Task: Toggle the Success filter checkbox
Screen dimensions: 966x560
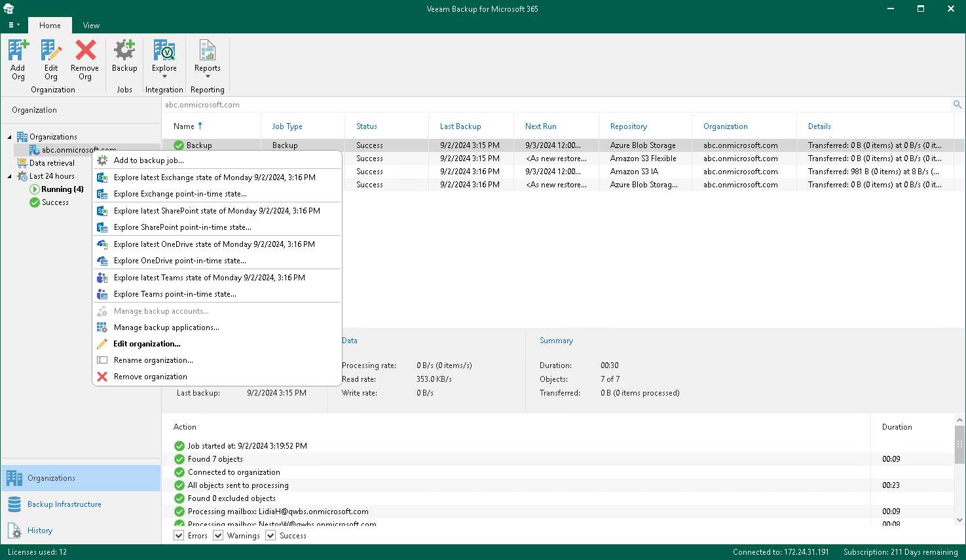Action: point(270,536)
